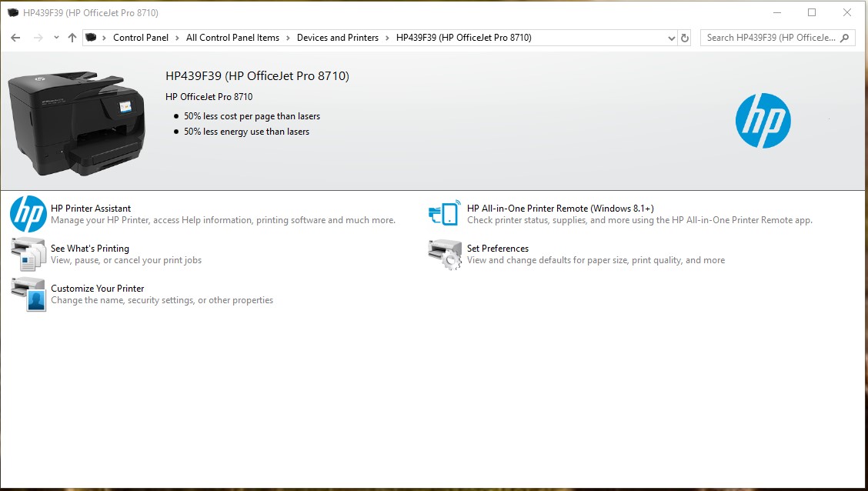Screen dimensions: 868x491
Task: Open HP Printer Assistant icon
Action: click(x=28, y=214)
